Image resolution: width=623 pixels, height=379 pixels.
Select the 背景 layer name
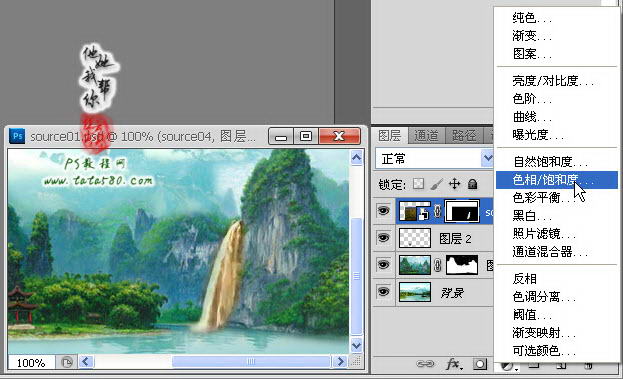[x=452, y=293]
